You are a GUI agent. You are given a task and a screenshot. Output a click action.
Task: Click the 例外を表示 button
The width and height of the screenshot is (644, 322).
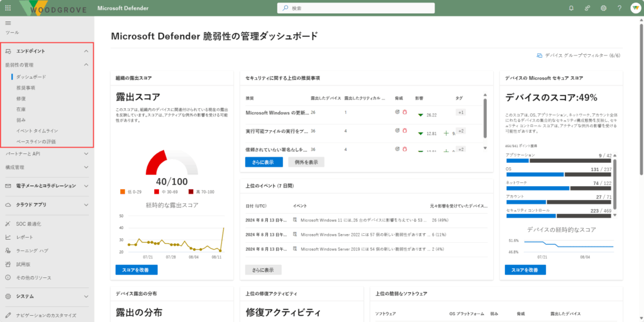[x=306, y=162]
